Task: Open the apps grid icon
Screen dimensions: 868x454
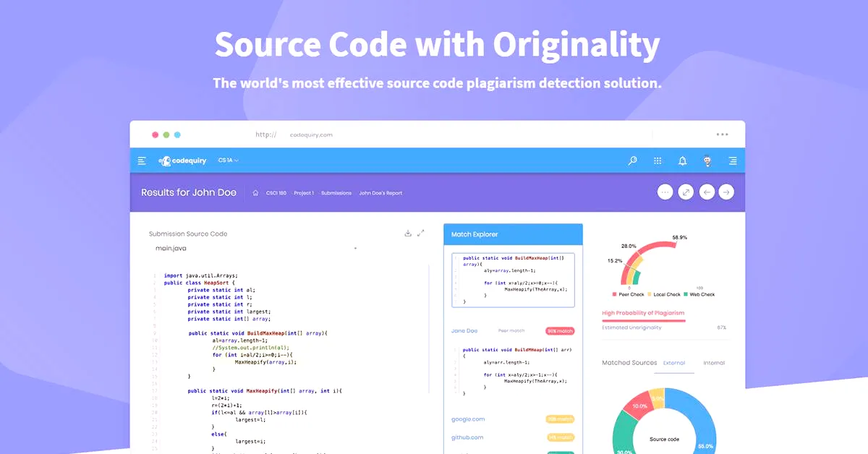Action: (x=658, y=161)
